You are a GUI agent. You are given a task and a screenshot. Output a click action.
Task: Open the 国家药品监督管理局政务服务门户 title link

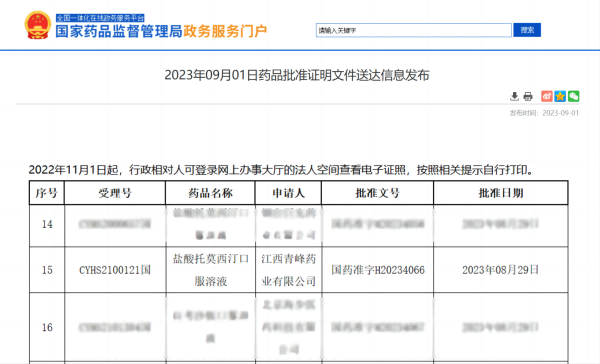tap(161, 31)
